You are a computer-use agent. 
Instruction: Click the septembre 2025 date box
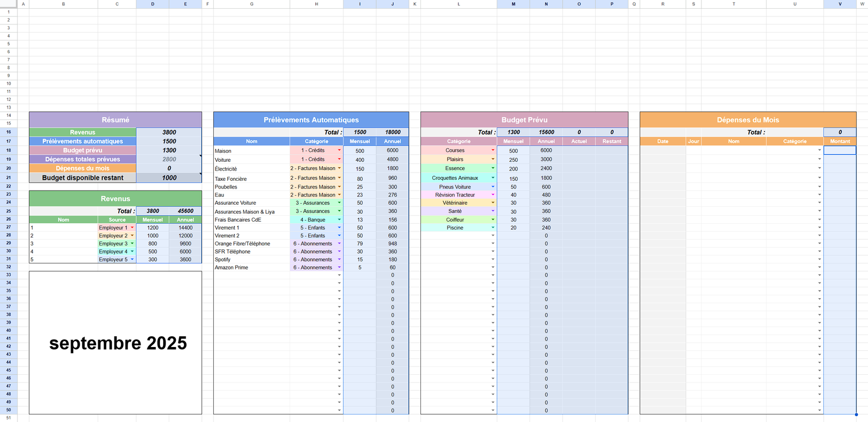tap(116, 343)
